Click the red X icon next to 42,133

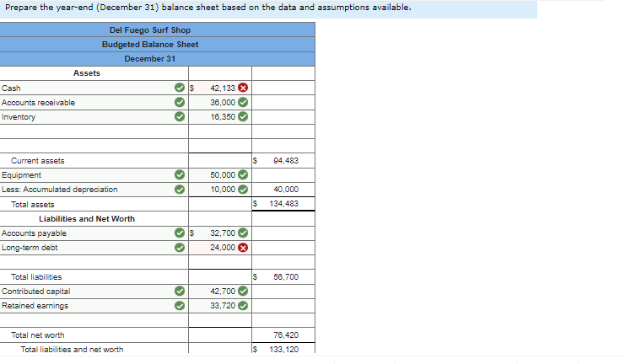coord(243,88)
